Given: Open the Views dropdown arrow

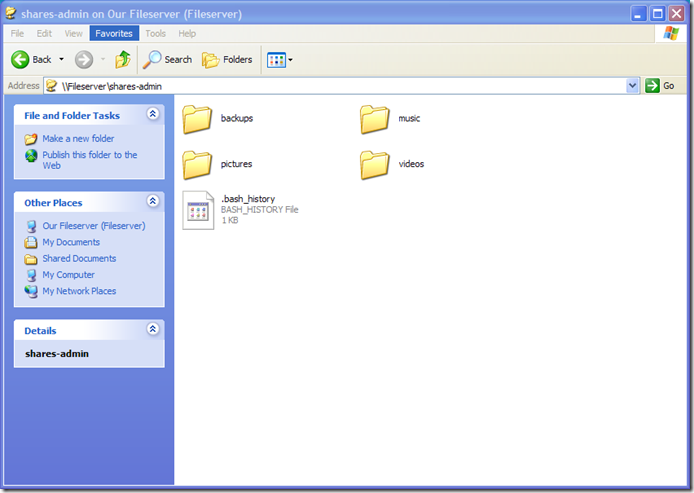Looking at the screenshot, I should (x=290, y=60).
